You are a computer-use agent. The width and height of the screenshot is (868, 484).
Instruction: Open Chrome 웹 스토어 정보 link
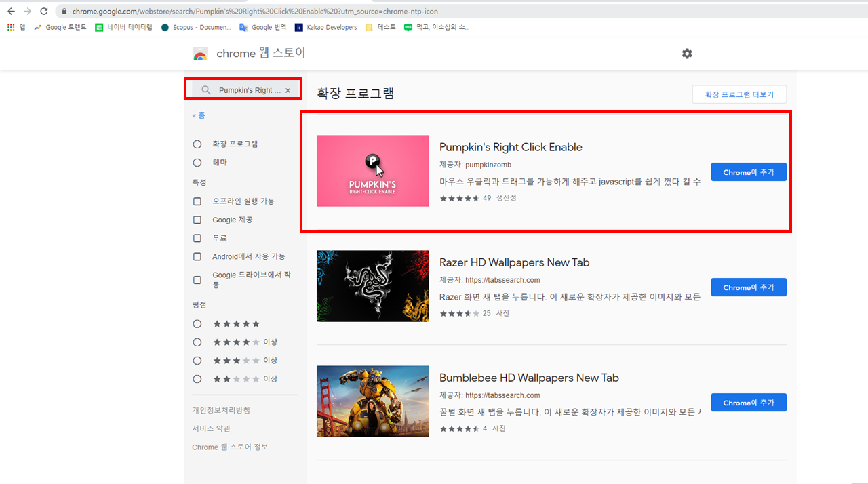(230, 447)
